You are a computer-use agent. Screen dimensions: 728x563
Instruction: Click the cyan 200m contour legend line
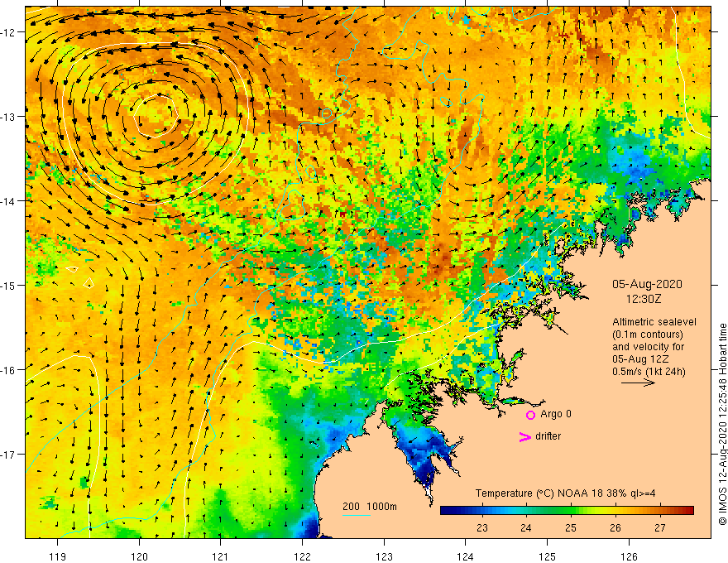356,515
